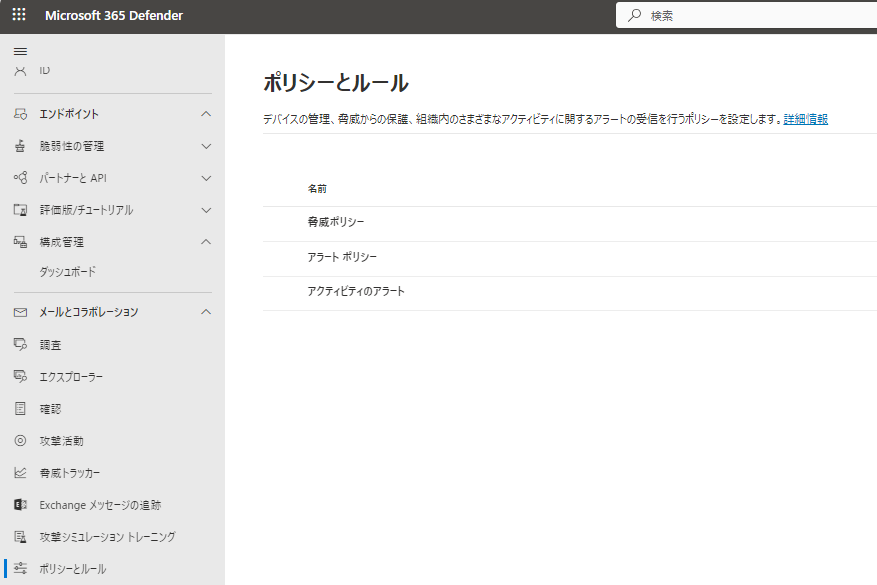This screenshot has height=585, width=877.
Task: Open the app launcher waffle icon
Action: click(x=19, y=15)
